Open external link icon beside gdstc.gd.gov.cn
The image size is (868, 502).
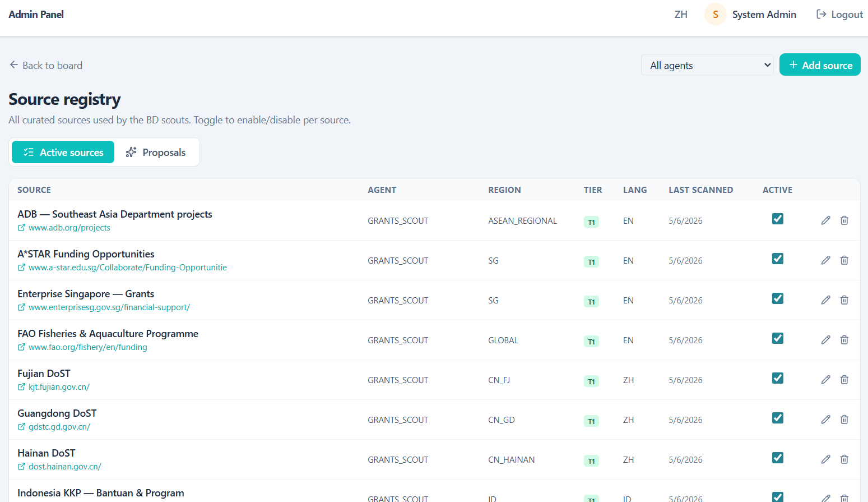tap(21, 427)
